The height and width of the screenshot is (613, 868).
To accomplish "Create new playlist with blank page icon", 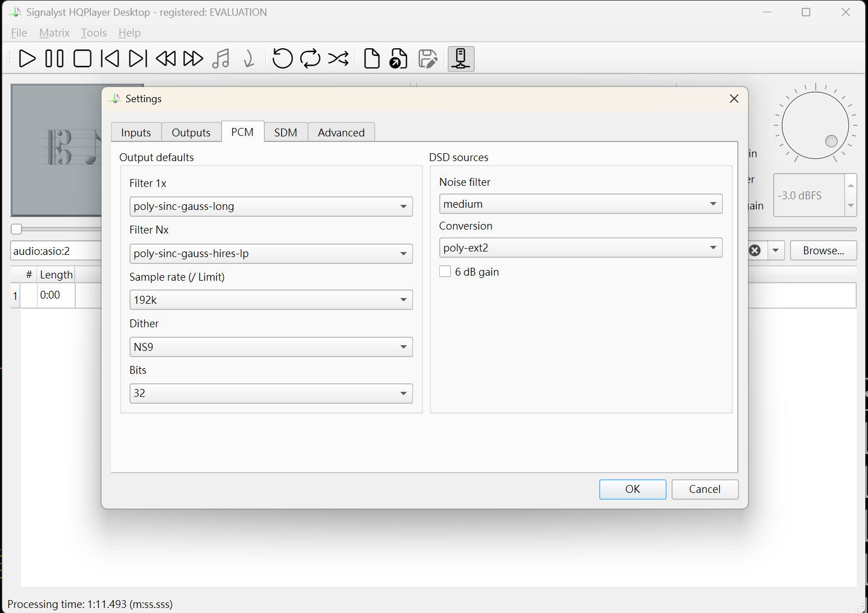I will coord(371,58).
